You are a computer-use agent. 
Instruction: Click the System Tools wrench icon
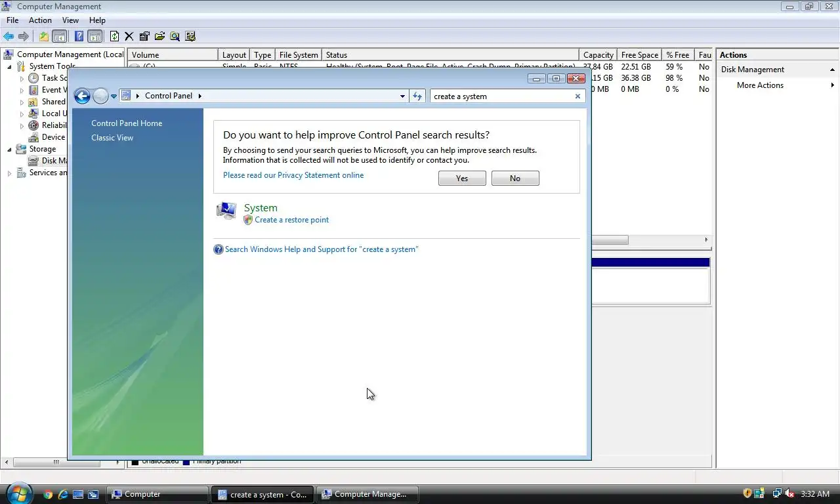click(x=21, y=66)
